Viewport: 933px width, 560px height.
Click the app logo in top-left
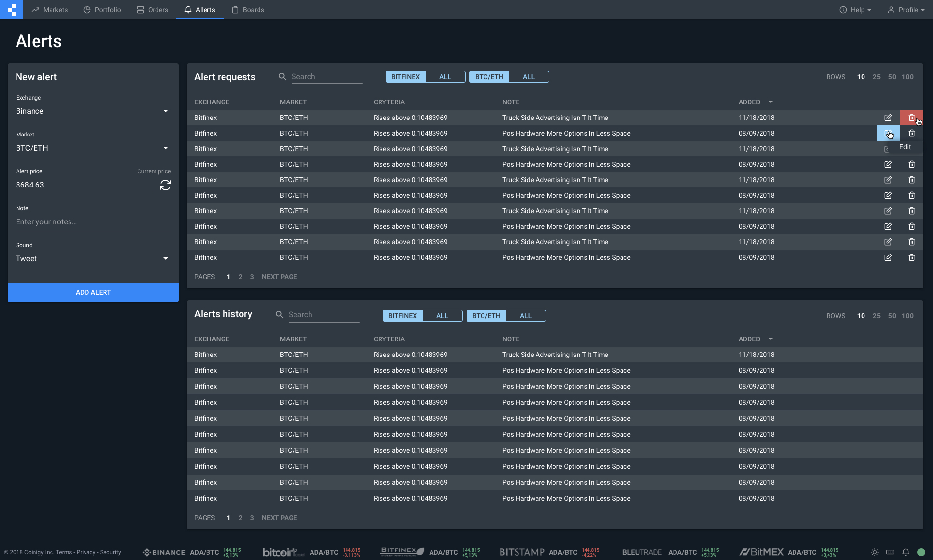tap(12, 10)
